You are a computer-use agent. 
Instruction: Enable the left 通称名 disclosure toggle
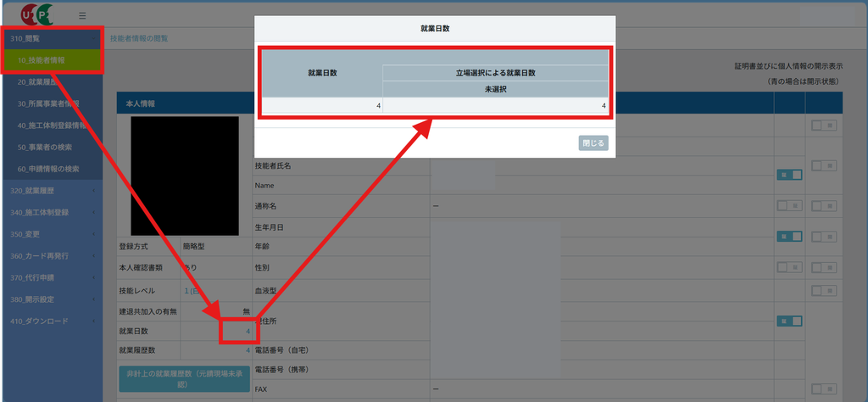coord(789,206)
